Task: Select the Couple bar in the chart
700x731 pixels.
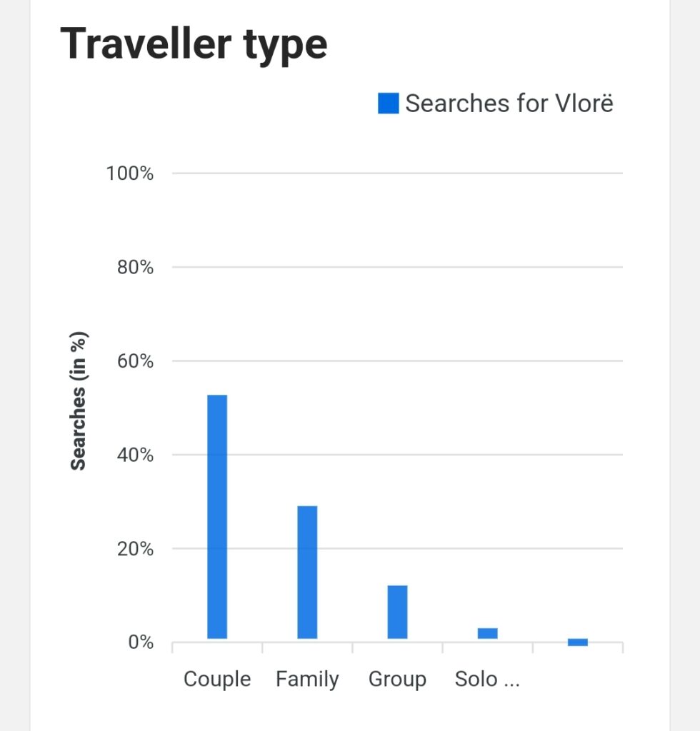Action: tap(217, 516)
